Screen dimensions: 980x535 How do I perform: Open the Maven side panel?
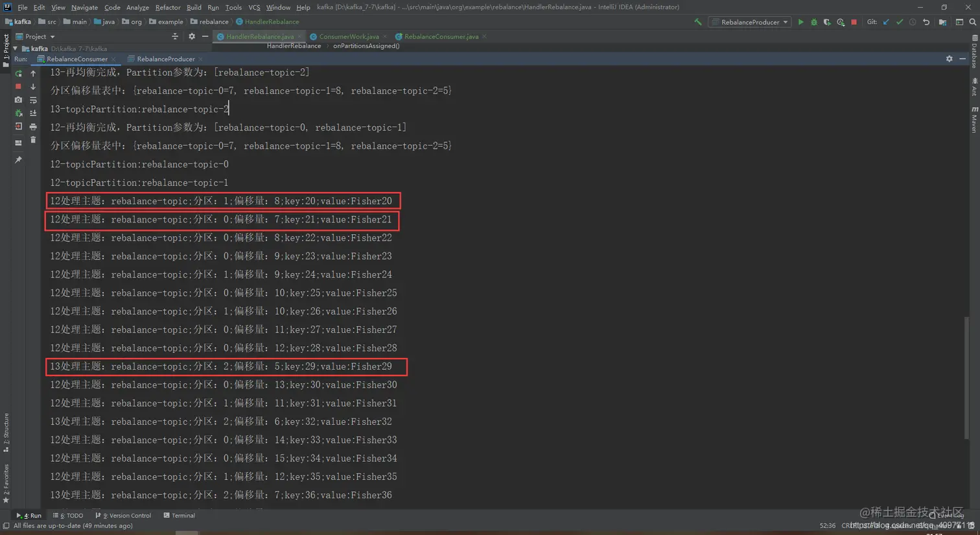[974, 119]
